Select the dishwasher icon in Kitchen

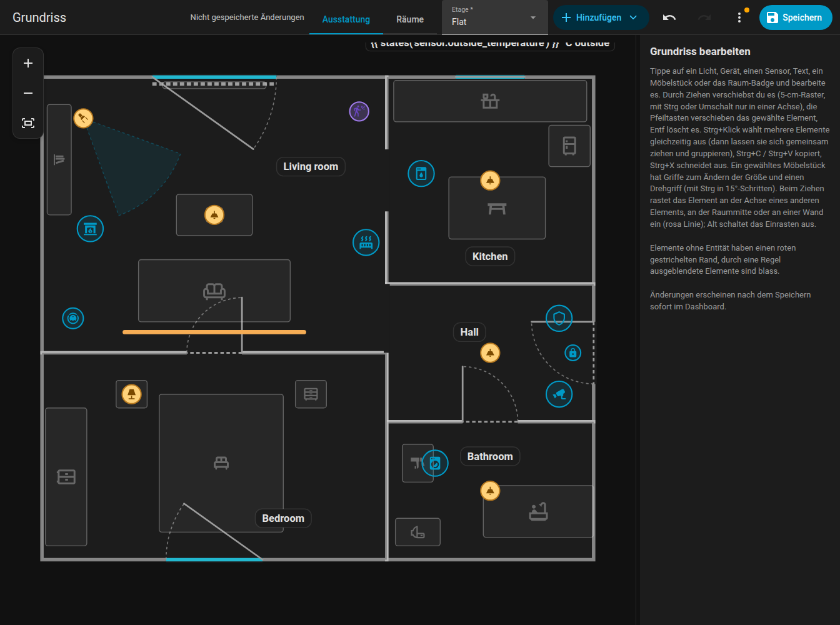(x=421, y=174)
